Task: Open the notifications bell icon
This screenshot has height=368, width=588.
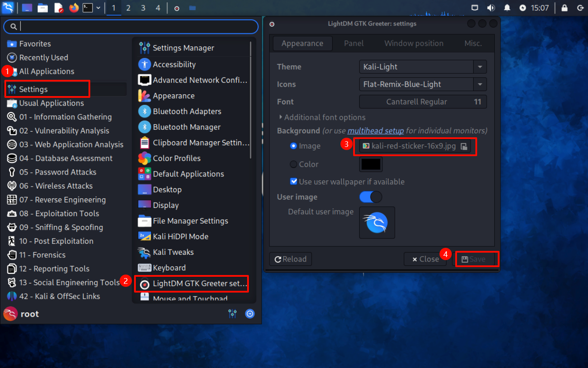Action: point(507,8)
